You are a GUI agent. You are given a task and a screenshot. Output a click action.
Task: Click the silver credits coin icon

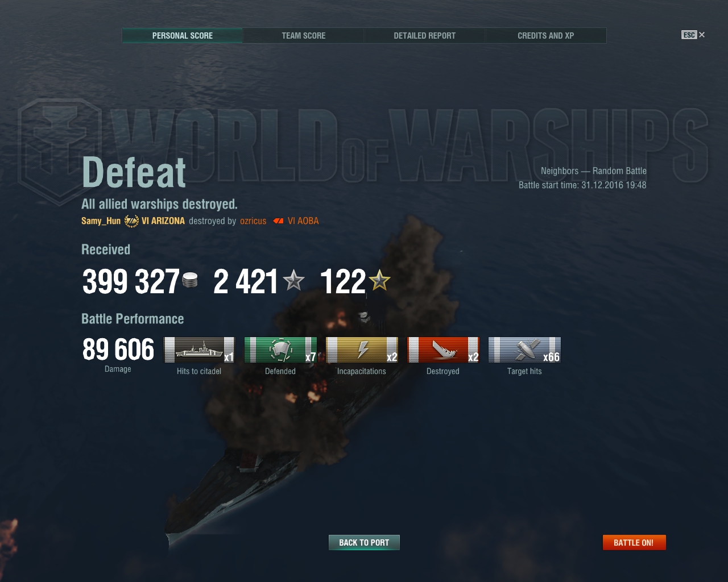click(x=190, y=280)
